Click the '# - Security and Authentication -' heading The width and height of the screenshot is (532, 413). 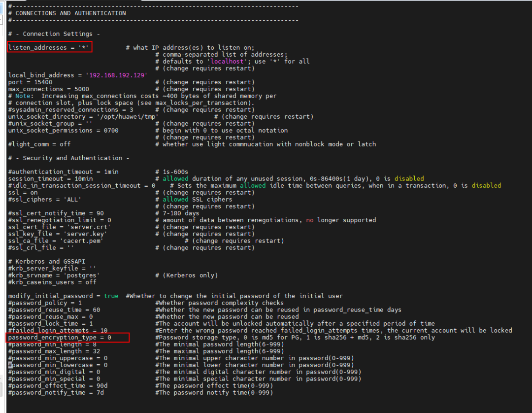pos(68,158)
